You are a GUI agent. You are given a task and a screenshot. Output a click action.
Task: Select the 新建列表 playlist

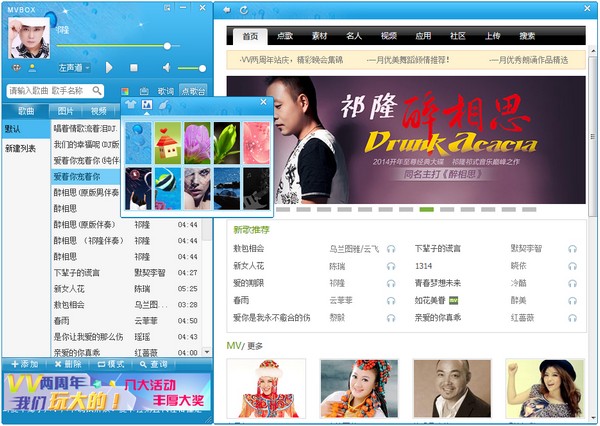coord(26,148)
